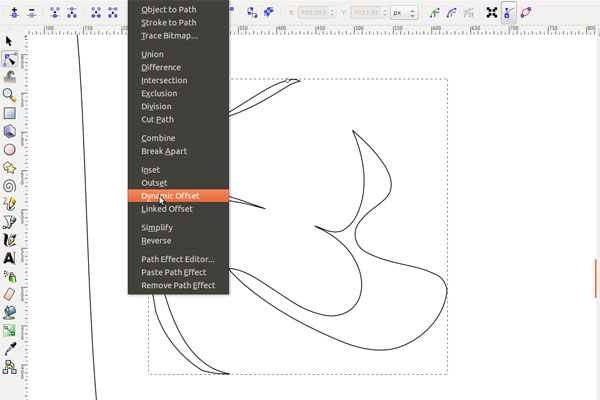Select the Node editing tool
Viewport: 600px width, 400px height.
pos(10,59)
